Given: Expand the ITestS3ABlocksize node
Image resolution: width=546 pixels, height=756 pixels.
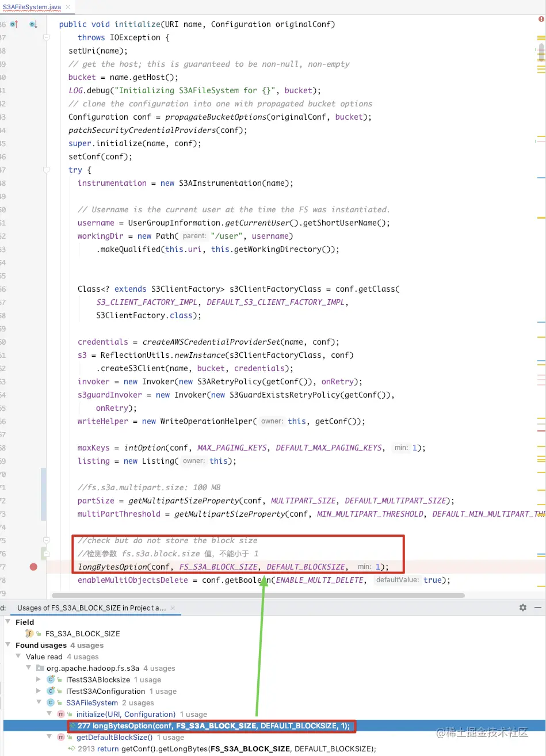Looking at the screenshot, I should (x=39, y=679).
